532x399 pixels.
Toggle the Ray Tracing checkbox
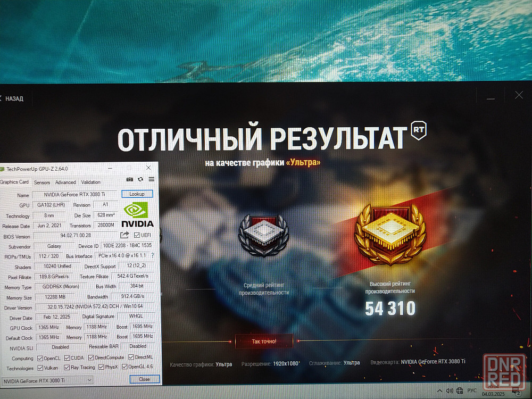point(67,368)
